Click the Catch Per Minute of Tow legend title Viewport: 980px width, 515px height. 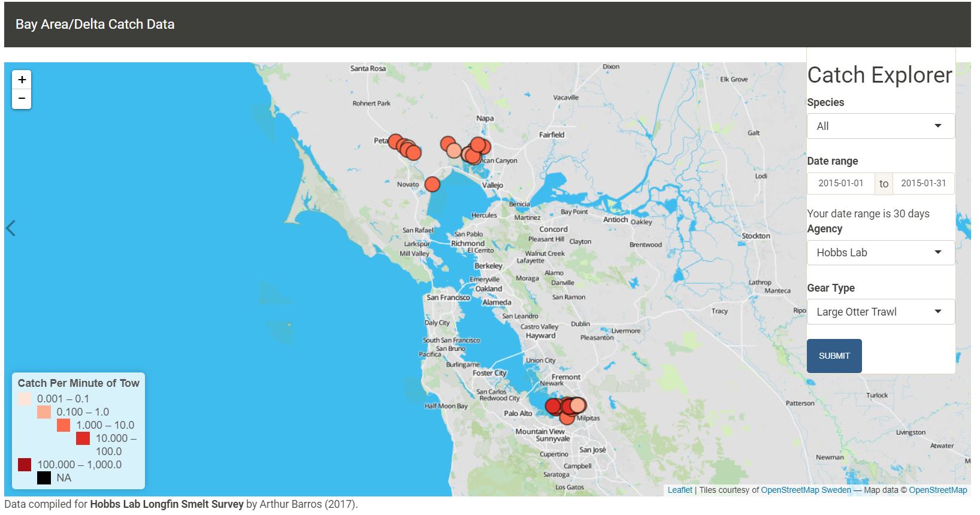pos(78,383)
